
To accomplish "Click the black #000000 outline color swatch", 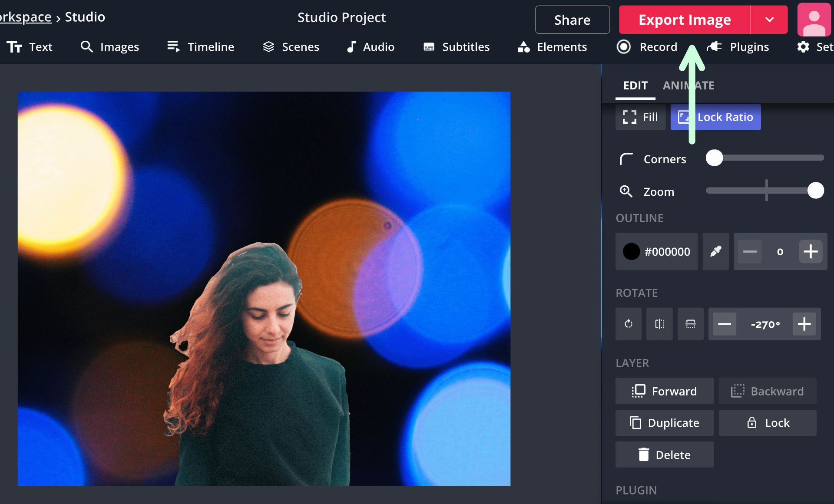I will tap(631, 251).
